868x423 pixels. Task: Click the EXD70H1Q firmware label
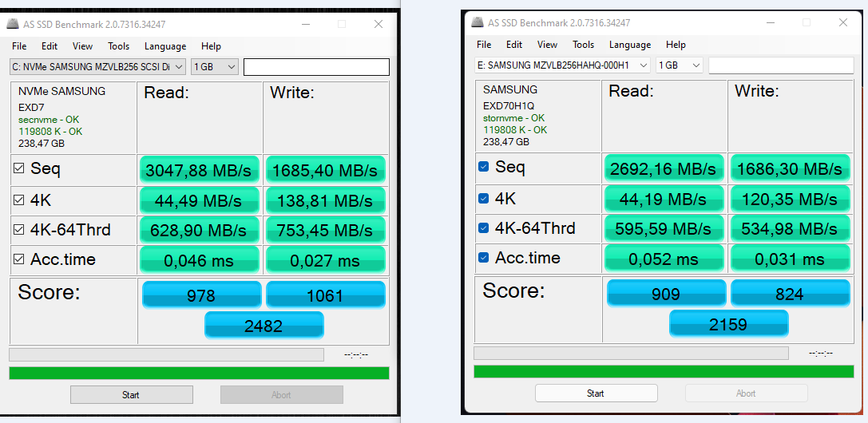click(x=508, y=105)
